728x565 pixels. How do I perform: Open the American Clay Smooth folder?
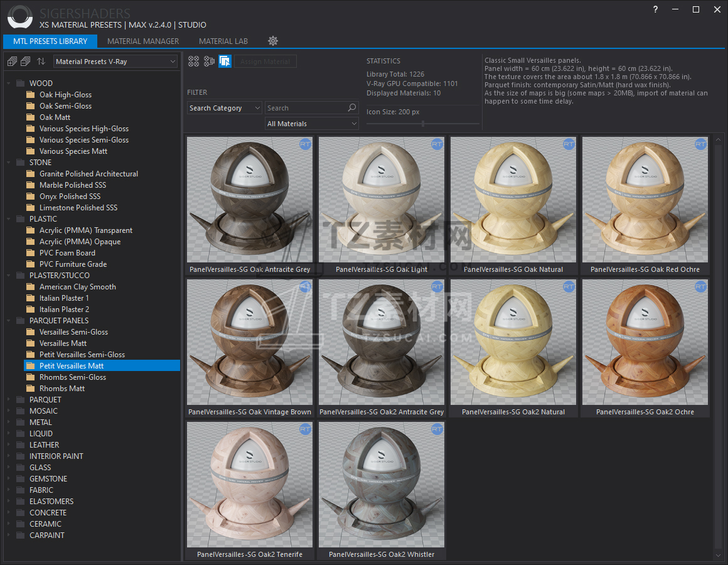78,287
